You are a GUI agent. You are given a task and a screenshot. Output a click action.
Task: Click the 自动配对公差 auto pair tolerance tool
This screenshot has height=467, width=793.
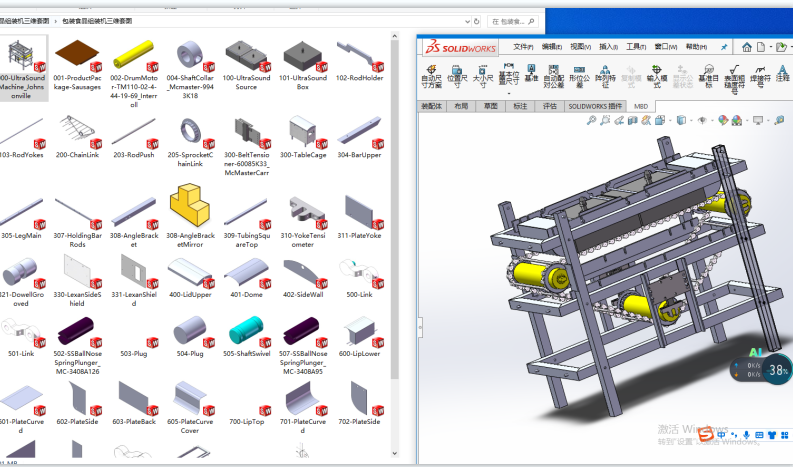(554, 77)
